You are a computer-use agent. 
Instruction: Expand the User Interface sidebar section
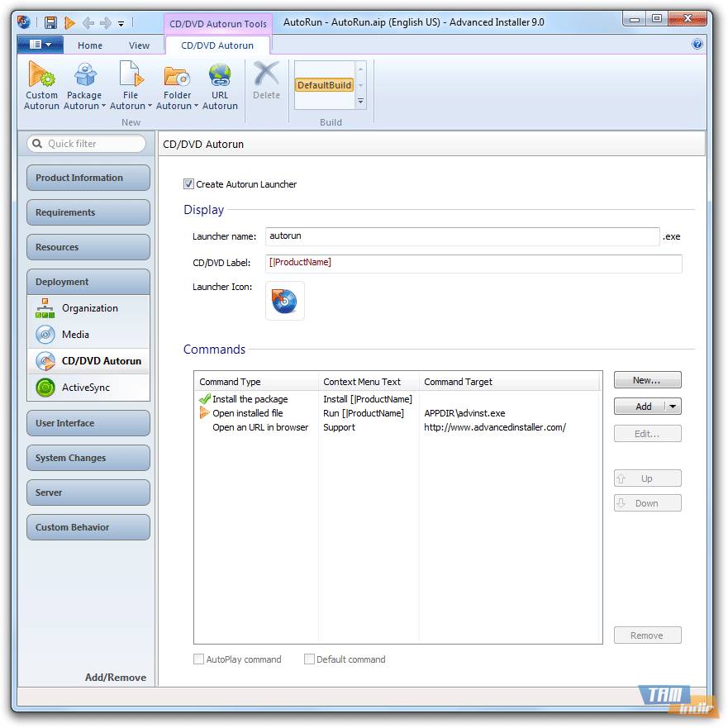(88, 423)
